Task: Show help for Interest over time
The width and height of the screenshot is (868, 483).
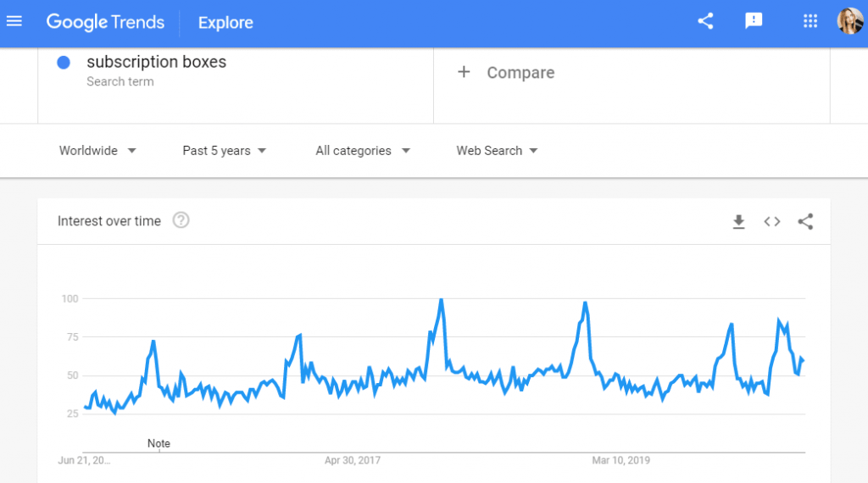Action: tap(181, 220)
